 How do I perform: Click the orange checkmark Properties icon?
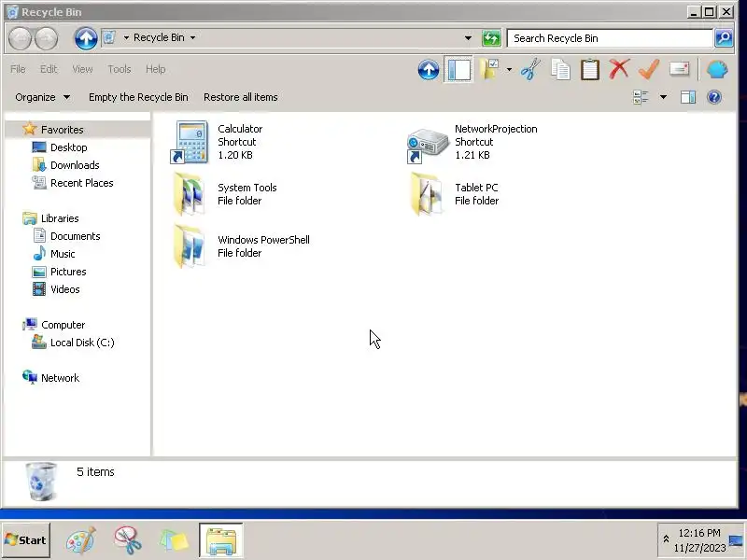click(x=649, y=69)
